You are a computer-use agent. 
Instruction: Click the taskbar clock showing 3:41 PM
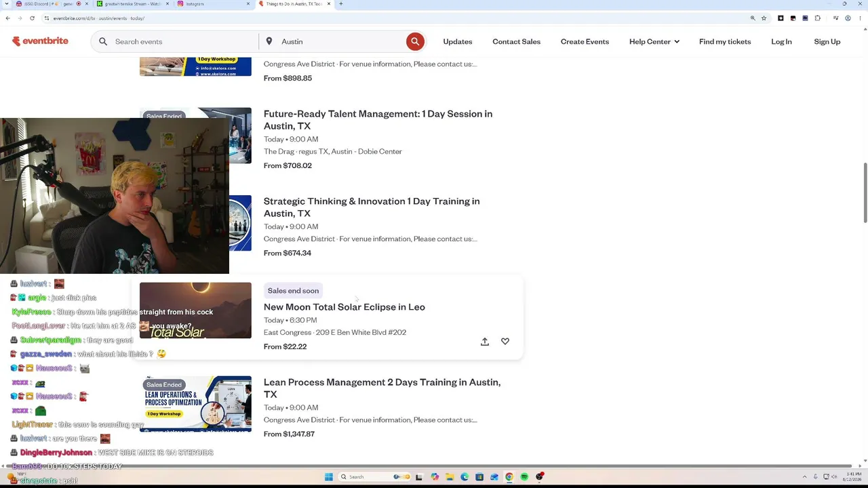click(851, 476)
